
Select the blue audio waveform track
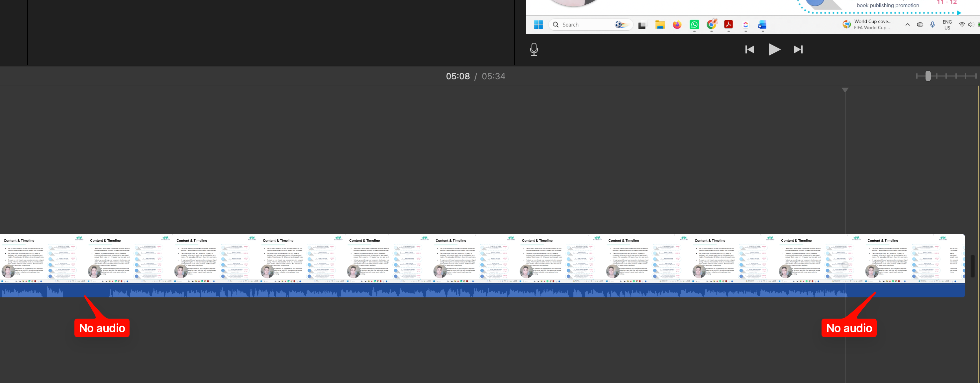(x=482, y=291)
